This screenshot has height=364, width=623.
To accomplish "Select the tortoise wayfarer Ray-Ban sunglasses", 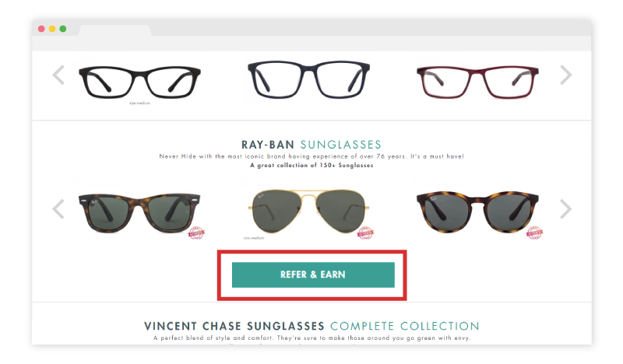I will 139,213.
